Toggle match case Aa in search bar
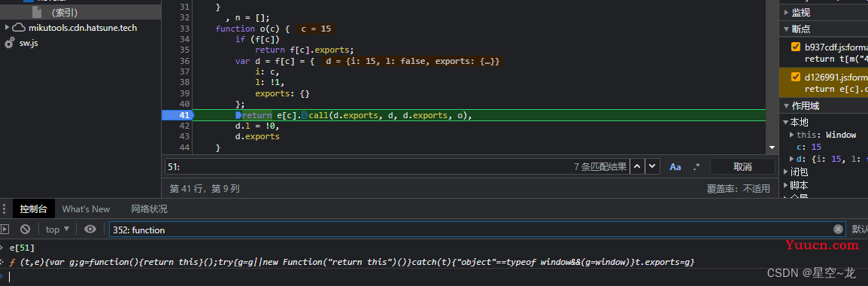The image size is (868, 286). point(675,166)
